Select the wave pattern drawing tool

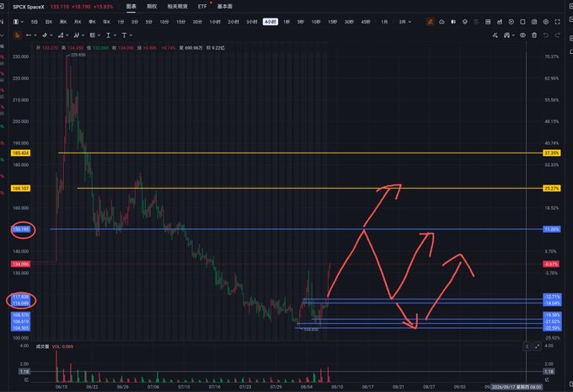pos(77,35)
